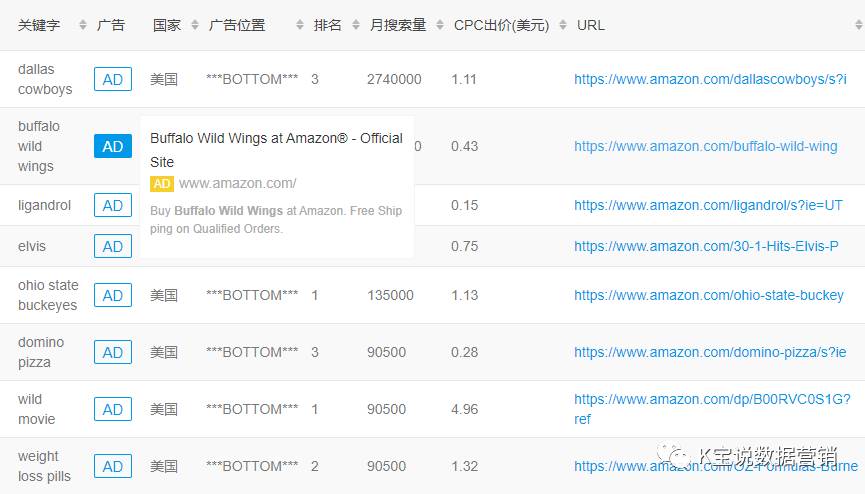Screen dimensions: 865x494
Task: Click 美国 in the domino pizza row
Action: tap(164, 352)
